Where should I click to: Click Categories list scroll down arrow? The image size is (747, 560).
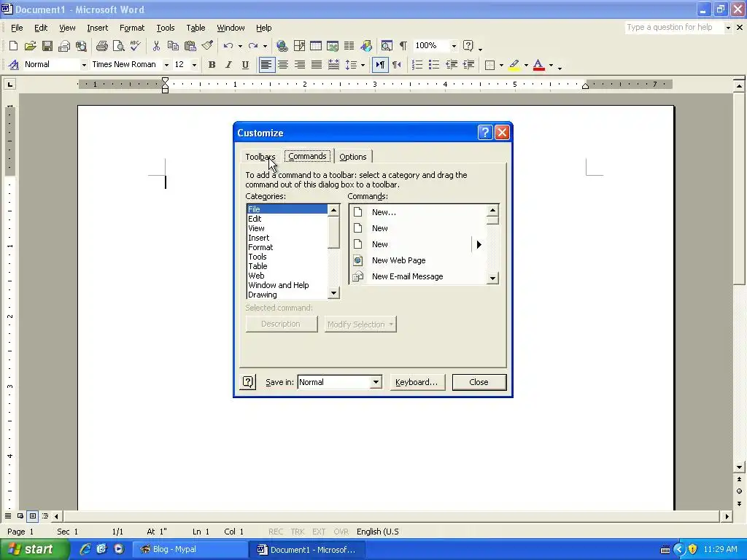pos(333,293)
